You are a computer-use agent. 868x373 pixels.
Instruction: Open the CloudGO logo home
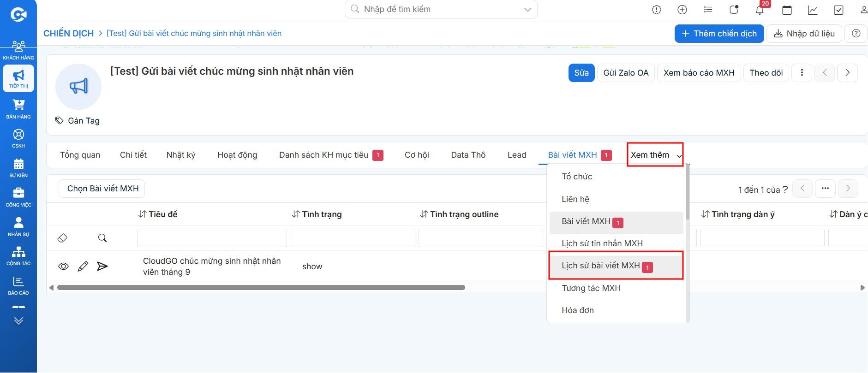pyautogui.click(x=18, y=15)
